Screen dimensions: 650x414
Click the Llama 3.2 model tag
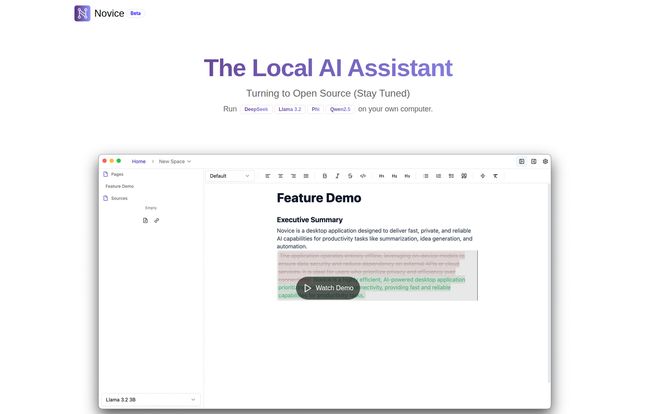(x=290, y=109)
